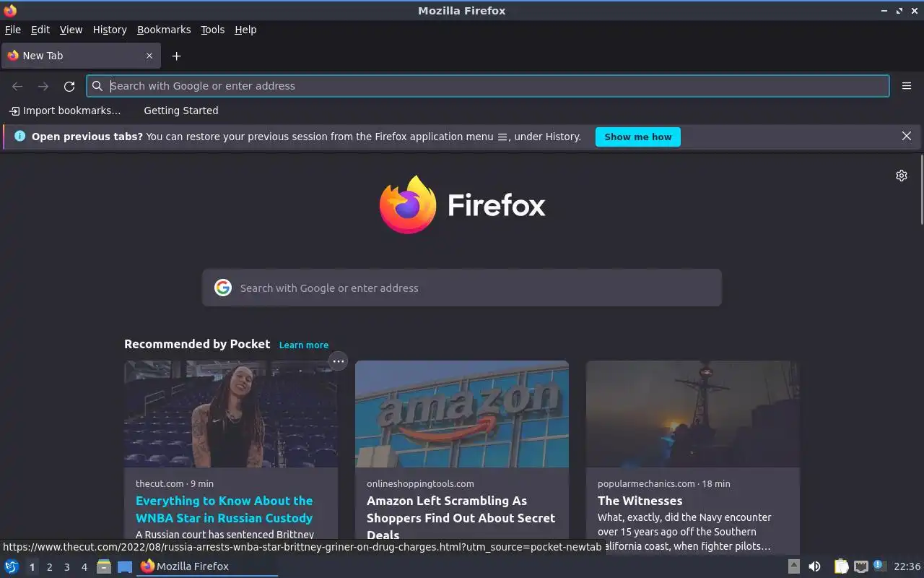Open the Help menu
924x578 pixels.
click(245, 30)
